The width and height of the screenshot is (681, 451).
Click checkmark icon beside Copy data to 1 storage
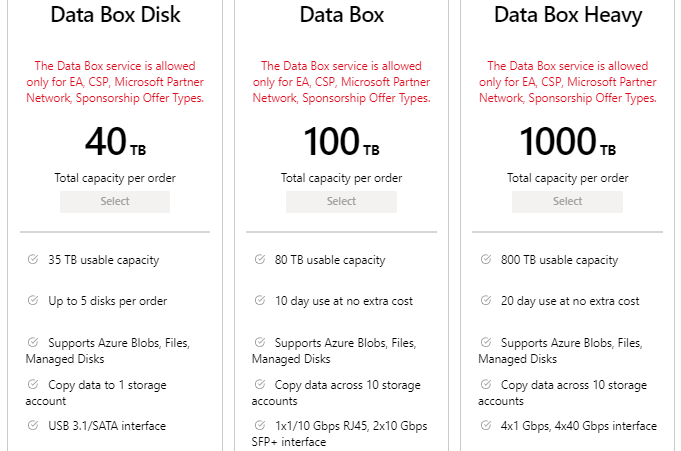33,384
